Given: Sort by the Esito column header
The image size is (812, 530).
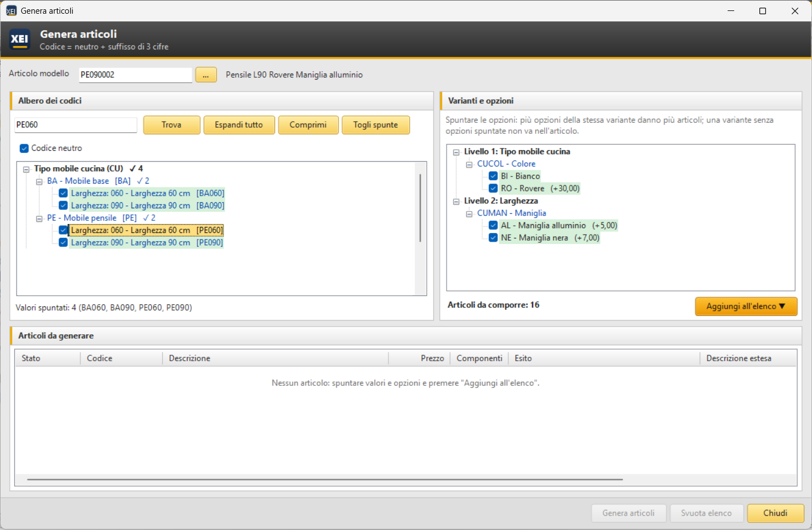Looking at the screenshot, I should [x=604, y=358].
